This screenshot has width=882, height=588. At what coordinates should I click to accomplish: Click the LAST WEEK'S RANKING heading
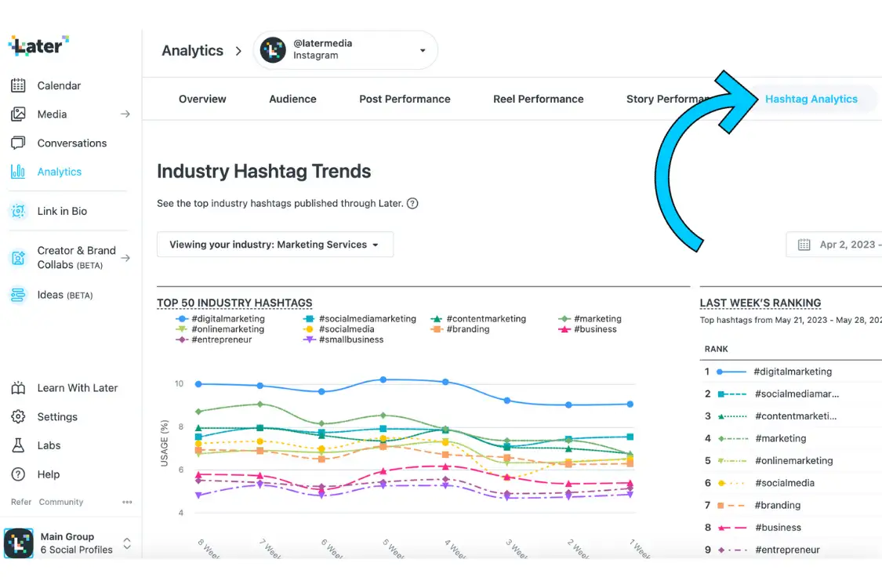tap(760, 303)
